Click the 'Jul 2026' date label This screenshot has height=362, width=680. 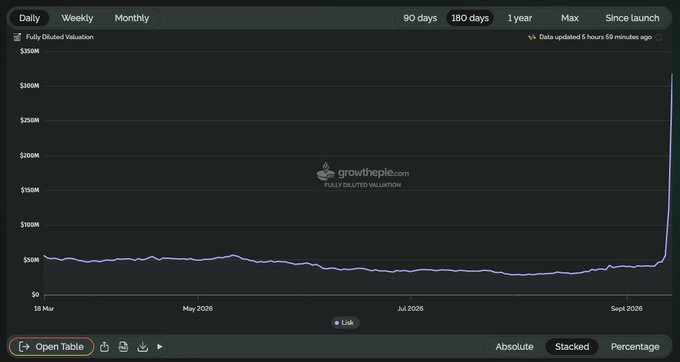pyautogui.click(x=410, y=309)
